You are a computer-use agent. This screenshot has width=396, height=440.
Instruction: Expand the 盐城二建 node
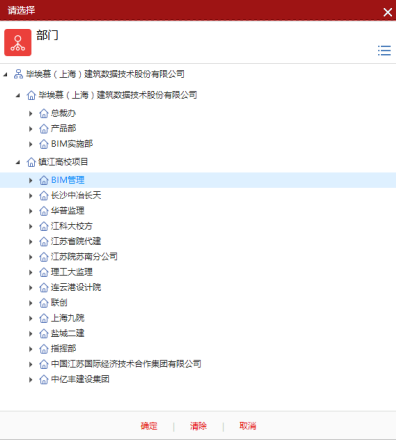[31, 334]
